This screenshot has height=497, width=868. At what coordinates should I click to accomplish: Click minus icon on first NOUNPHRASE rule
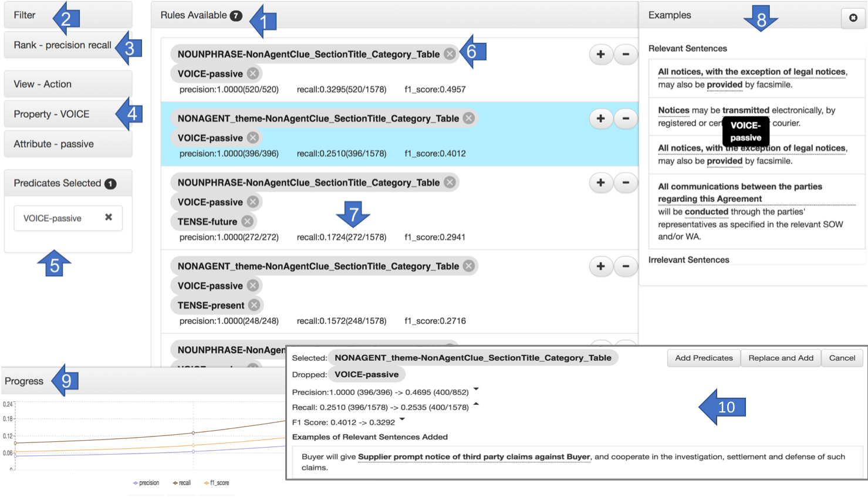pos(626,55)
